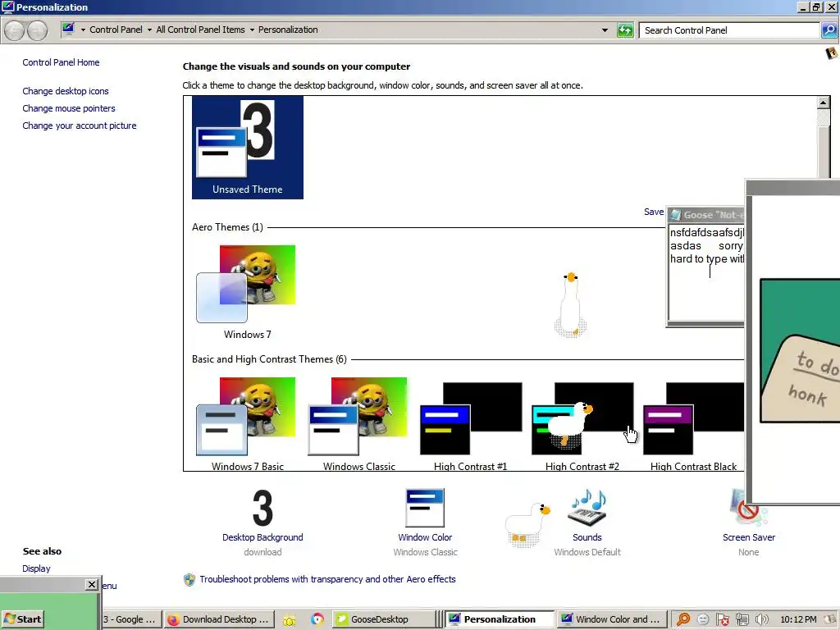Click the Action Center flag tray icon

click(722, 620)
